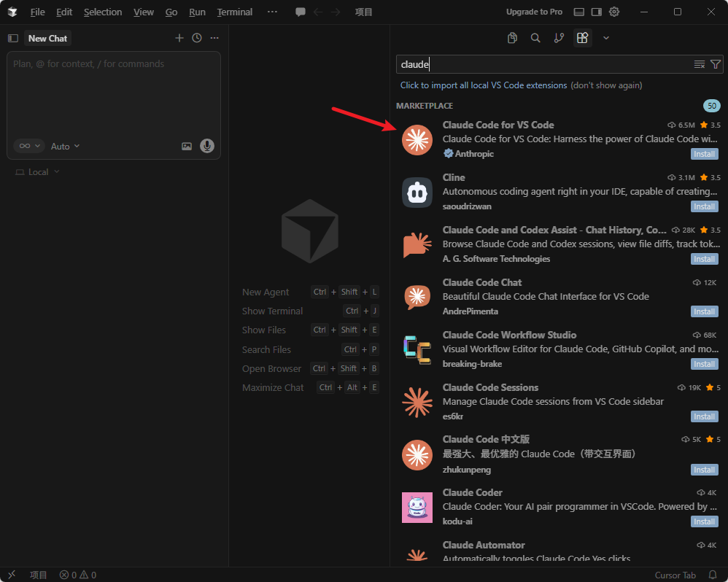Image resolution: width=728 pixels, height=582 pixels.
Task: Install Claude Code 中文版 extension
Action: 704,470
